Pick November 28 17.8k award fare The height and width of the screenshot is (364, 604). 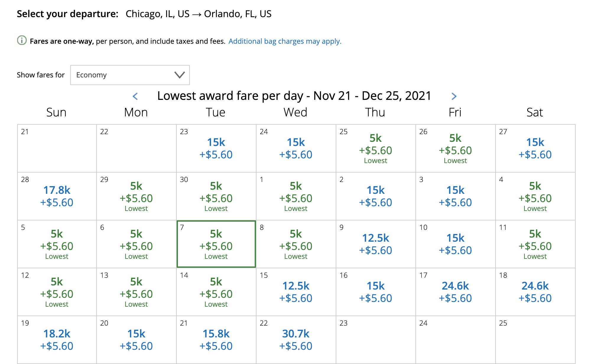57,196
